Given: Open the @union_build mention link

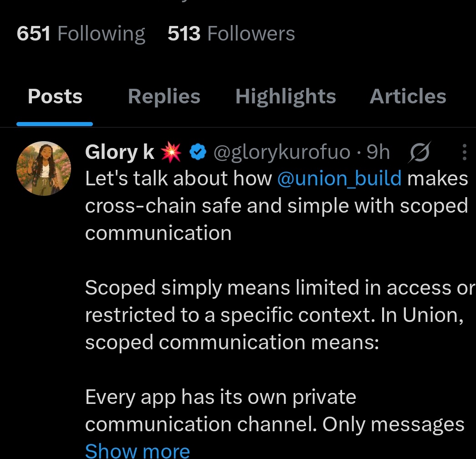Looking at the screenshot, I should [x=339, y=179].
